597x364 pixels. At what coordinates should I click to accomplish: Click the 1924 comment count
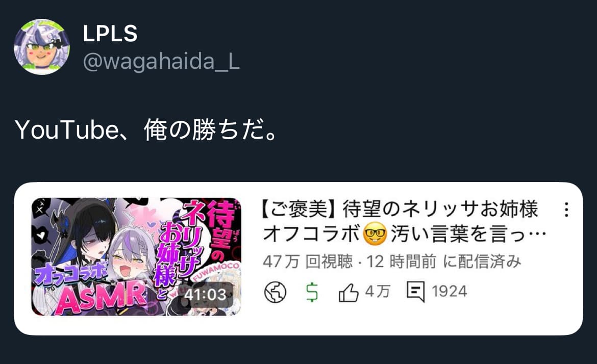(x=449, y=292)
